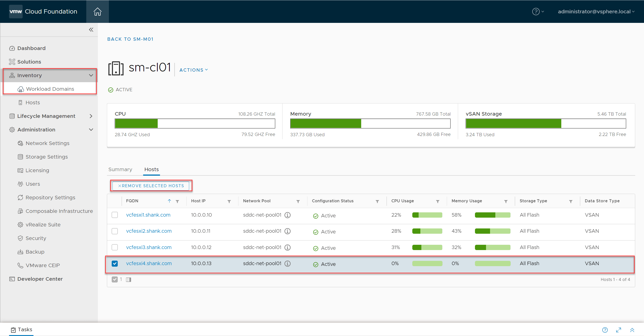This screenshot has height=336, width=644.
Task: Open Developer Center in sidebar
Action: click(40, 279)
